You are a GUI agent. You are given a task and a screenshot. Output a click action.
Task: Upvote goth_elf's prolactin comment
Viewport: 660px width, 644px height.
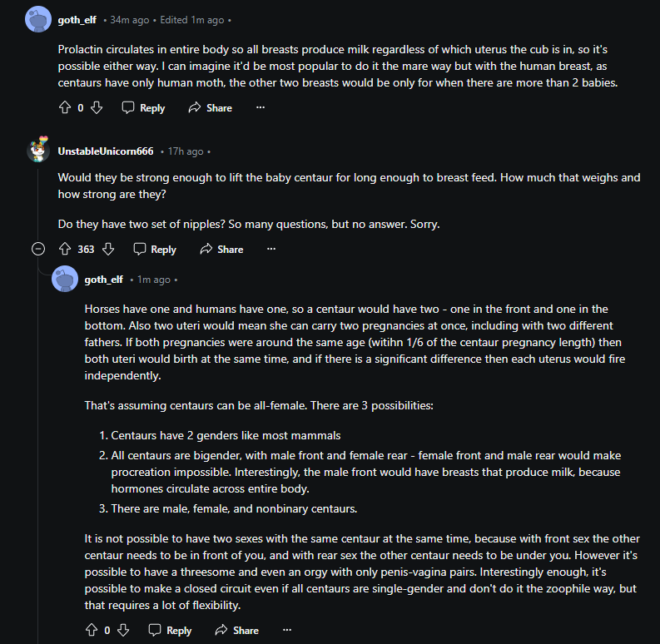[x=65, y=107]
